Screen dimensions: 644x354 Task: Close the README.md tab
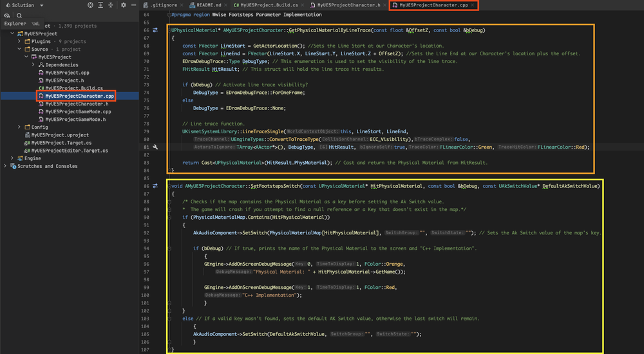tap(226, 5)
